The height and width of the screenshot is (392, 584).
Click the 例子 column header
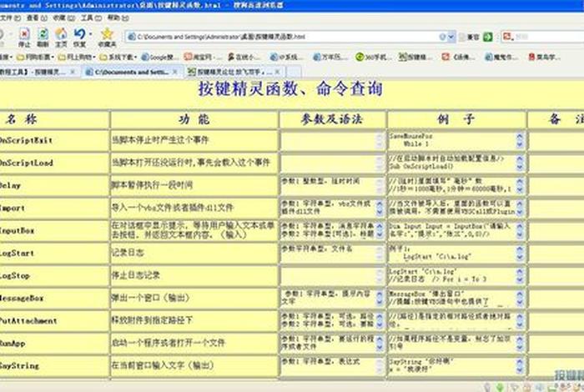click(456, 119)
